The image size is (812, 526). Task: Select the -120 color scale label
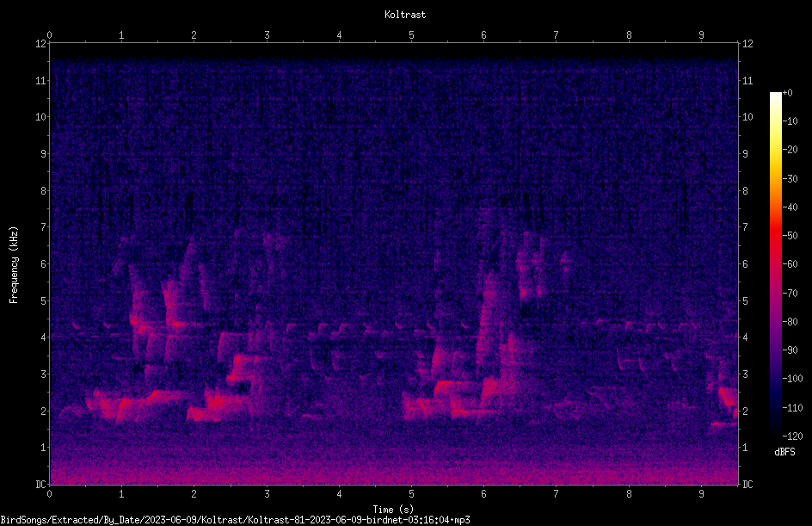793,436
